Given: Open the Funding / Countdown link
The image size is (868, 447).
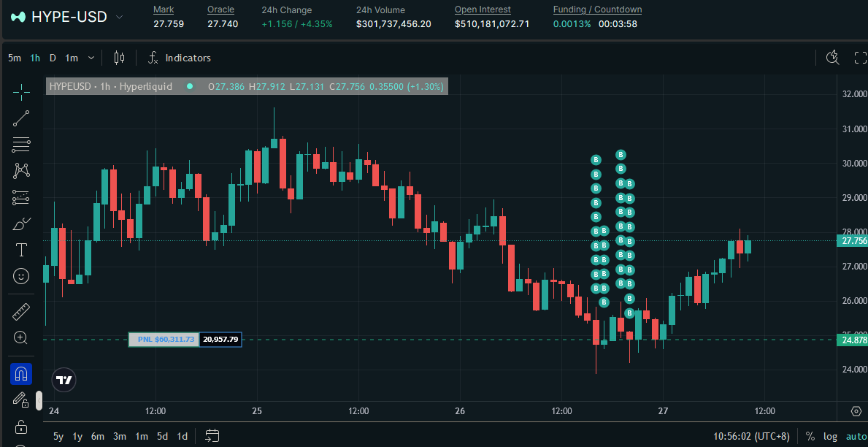Looking at the screenshot, I should click(x=597, y=9).
